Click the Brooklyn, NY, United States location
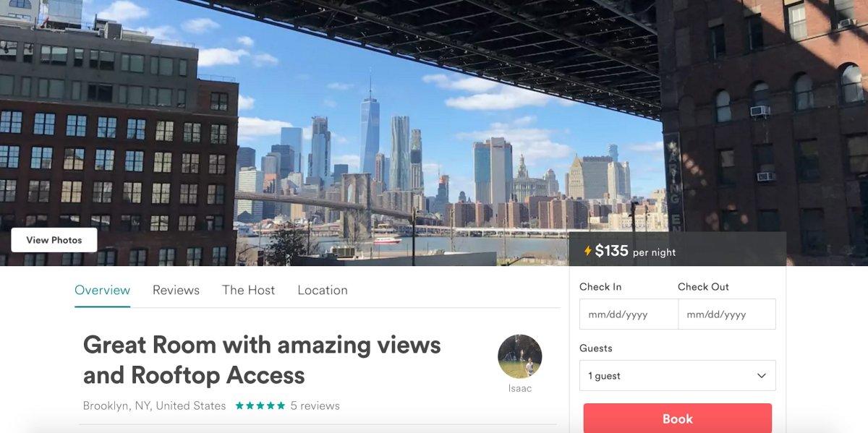Image resolution: width=868 pixels, height=433 pixels. pyautogui.click(x=154, y=406)
